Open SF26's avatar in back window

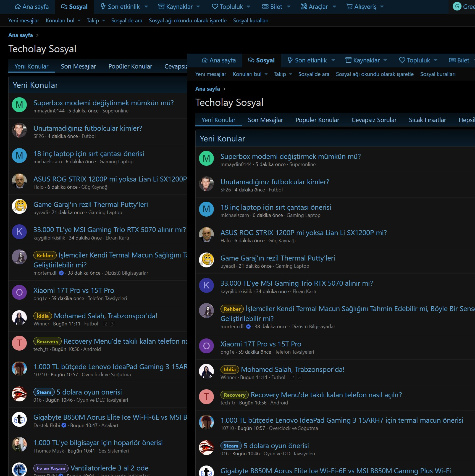[19, 130]
